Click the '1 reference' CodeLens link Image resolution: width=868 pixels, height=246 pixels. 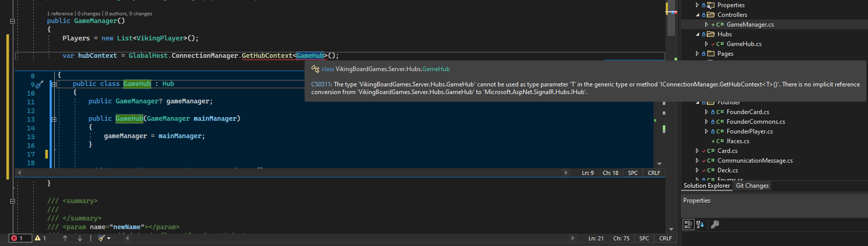[60, 14]
